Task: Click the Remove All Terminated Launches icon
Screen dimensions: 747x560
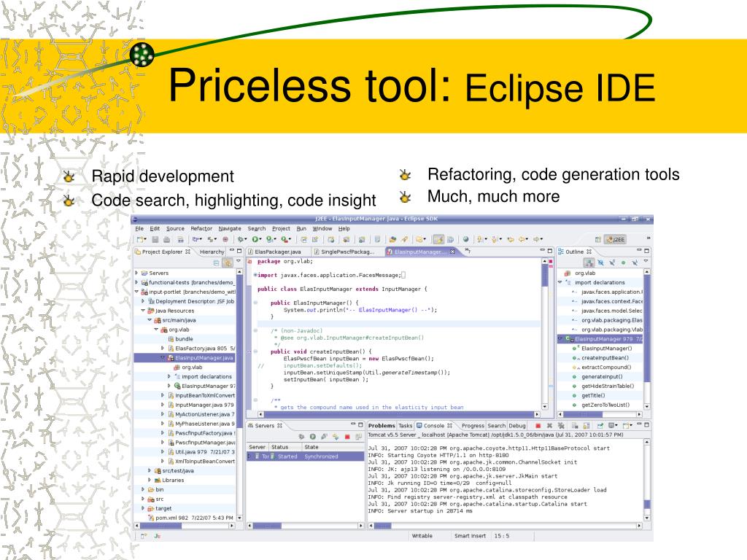Action: (561, 426)
